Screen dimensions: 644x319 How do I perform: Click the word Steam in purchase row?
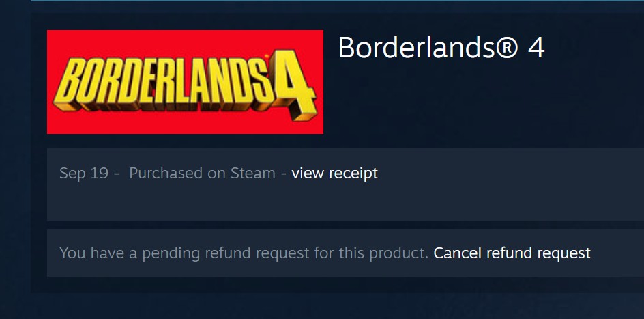tap(253, 173)
